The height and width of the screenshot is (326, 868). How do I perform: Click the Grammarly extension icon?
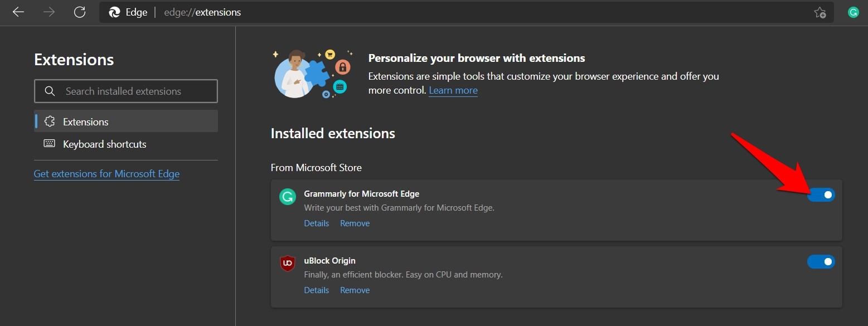click(x=287, y=197)
